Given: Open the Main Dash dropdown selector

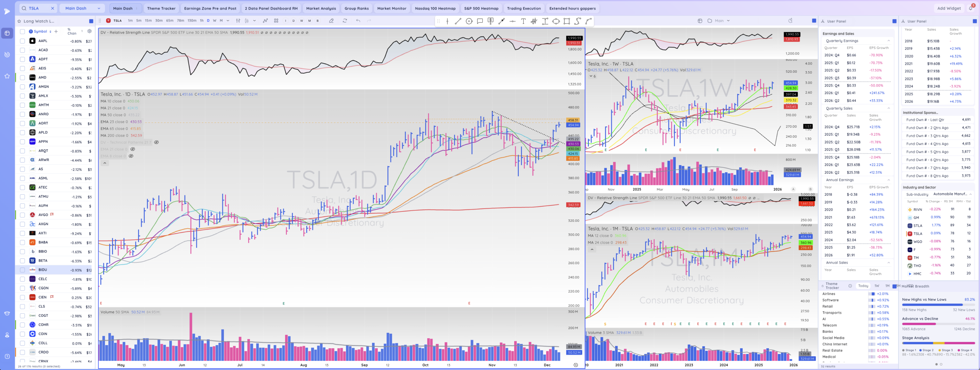Looking at the screenshot, I should [83, 8].
